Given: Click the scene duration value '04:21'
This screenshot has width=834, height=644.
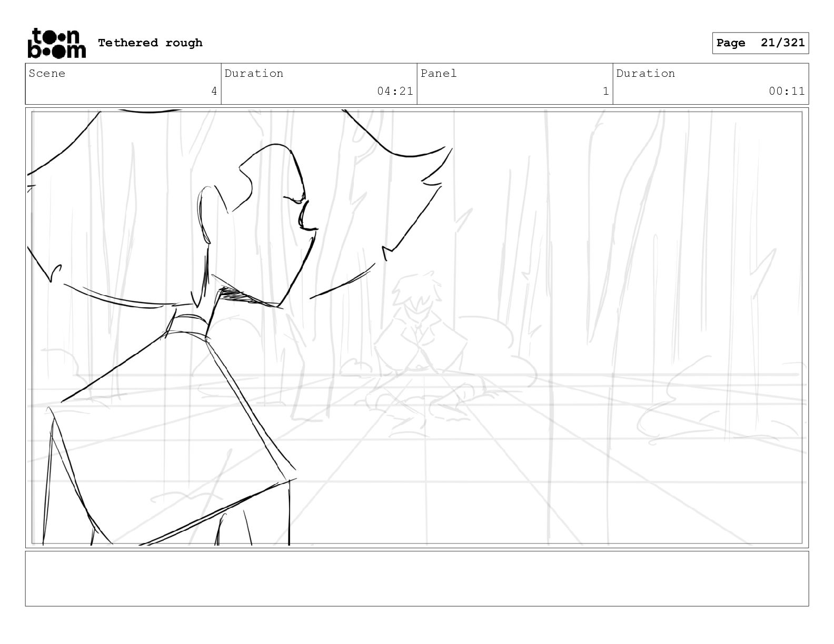Looking at the screenshot, I should click(x=395, y=91).
